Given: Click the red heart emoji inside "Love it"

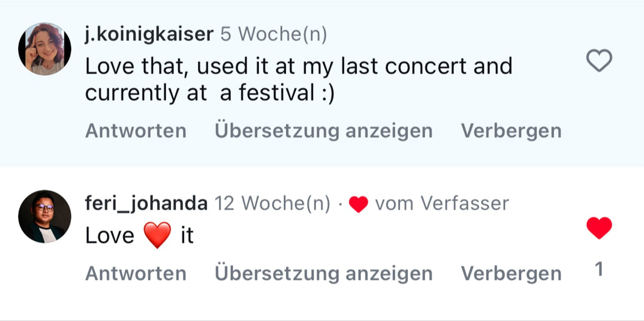Looking at the screenshot, I should [158, 235].
